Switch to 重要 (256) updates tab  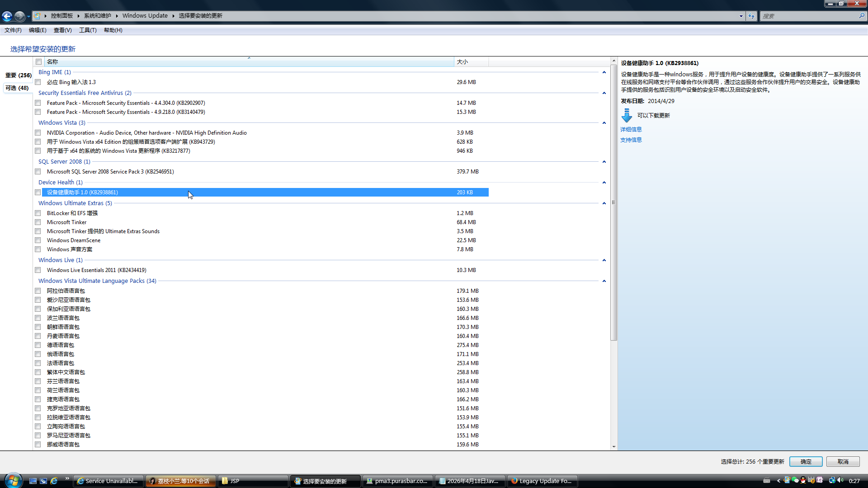coord(18,75)
